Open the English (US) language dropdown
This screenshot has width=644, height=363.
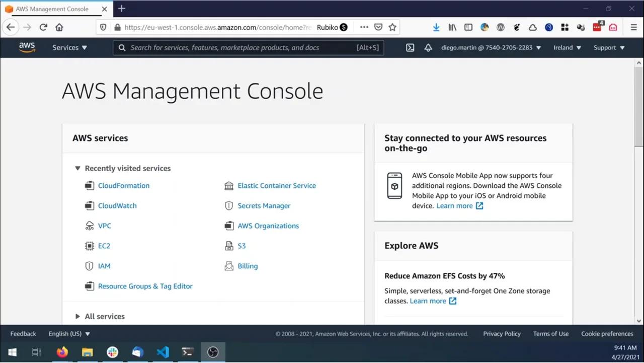coord(68,333)
